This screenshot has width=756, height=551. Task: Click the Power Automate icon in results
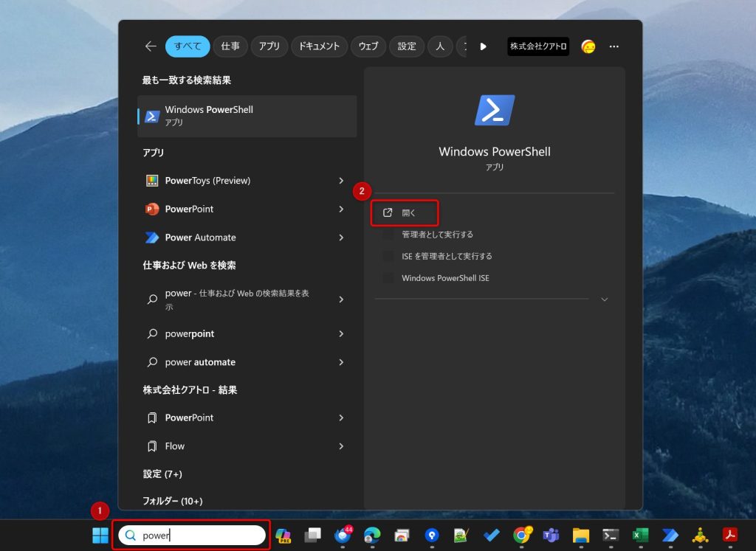coord(152,238)
